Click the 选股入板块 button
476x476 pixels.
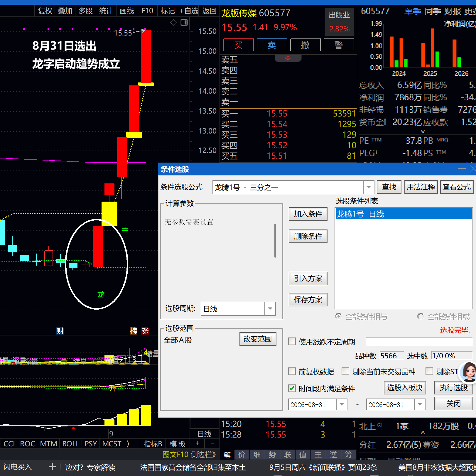point(405,388)
